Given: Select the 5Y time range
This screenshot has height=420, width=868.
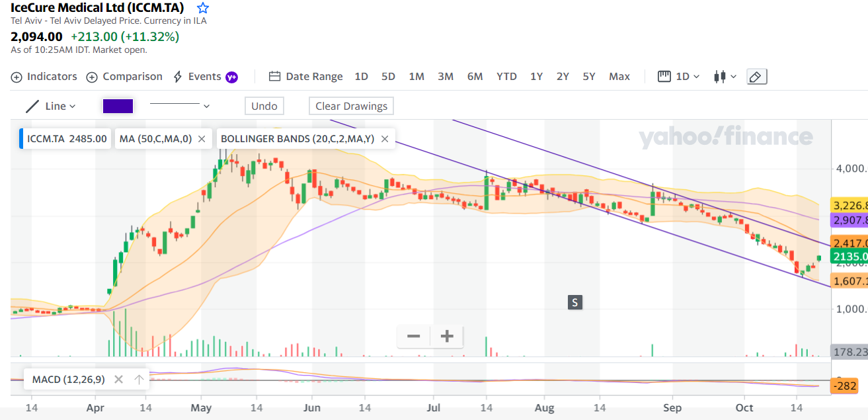Looking at the screenshot, I should (589, 77).
